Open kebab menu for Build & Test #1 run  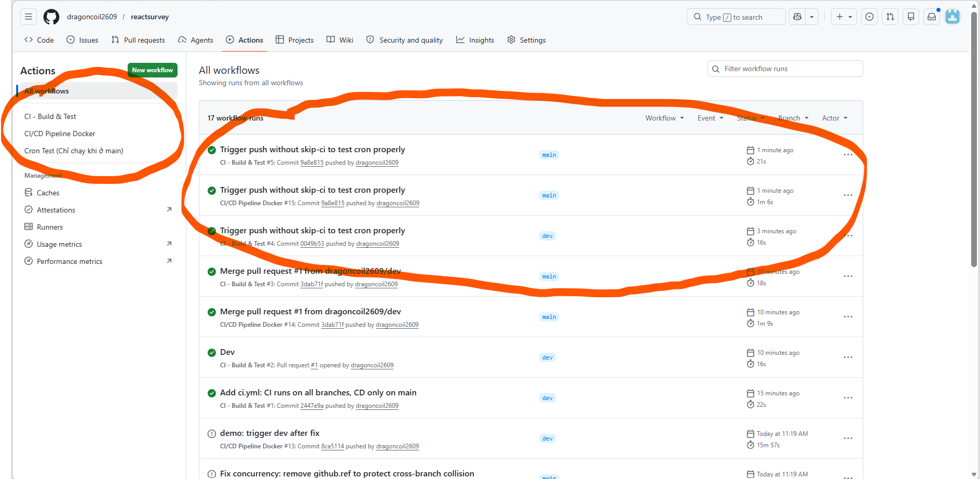click(848, 398)
